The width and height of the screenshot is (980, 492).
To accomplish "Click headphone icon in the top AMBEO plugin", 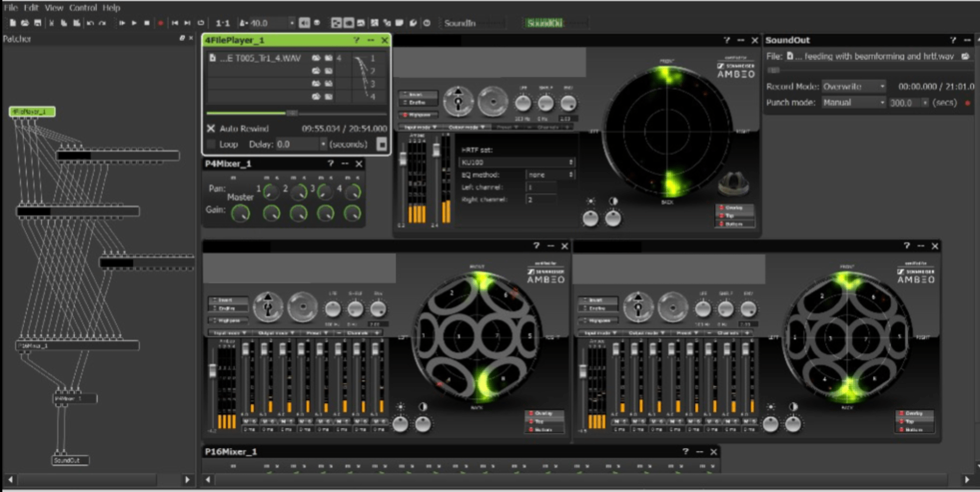I will tap(733, 183).
